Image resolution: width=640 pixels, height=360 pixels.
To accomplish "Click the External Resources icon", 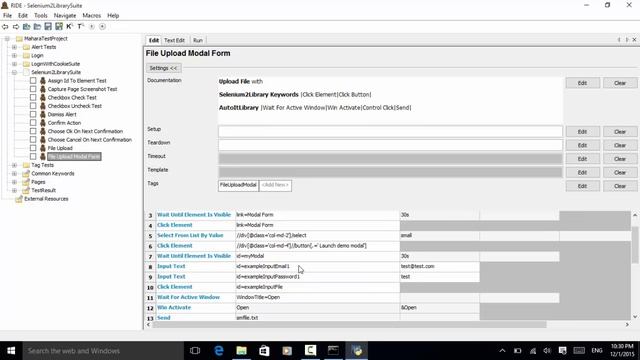I will (x=19, y=199).
